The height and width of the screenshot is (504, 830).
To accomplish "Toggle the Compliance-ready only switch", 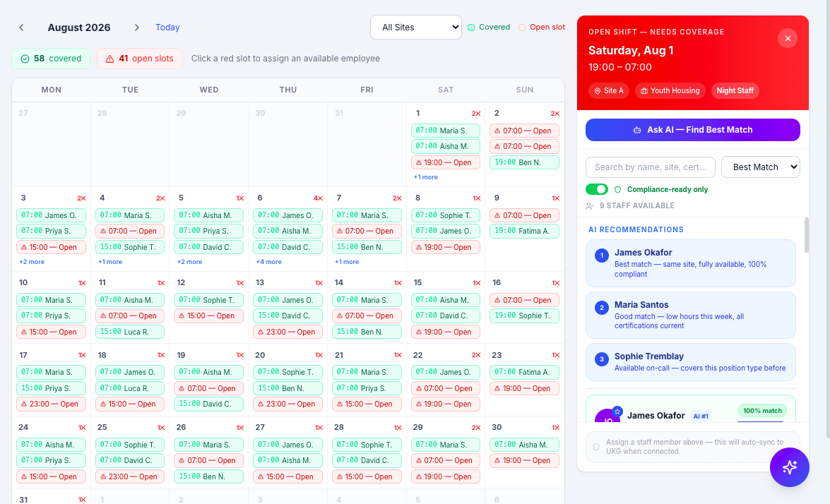I will (x=597, y=189).
